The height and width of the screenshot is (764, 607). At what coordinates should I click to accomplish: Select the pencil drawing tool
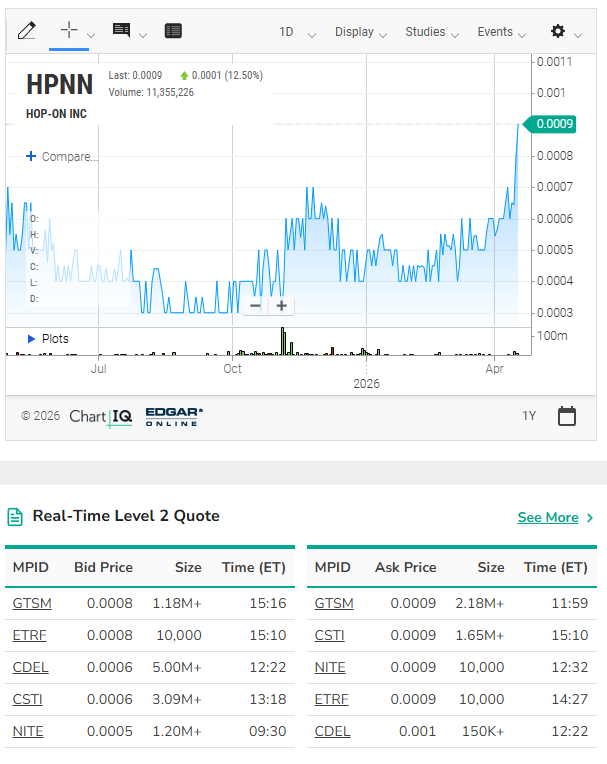click(26, 31)
